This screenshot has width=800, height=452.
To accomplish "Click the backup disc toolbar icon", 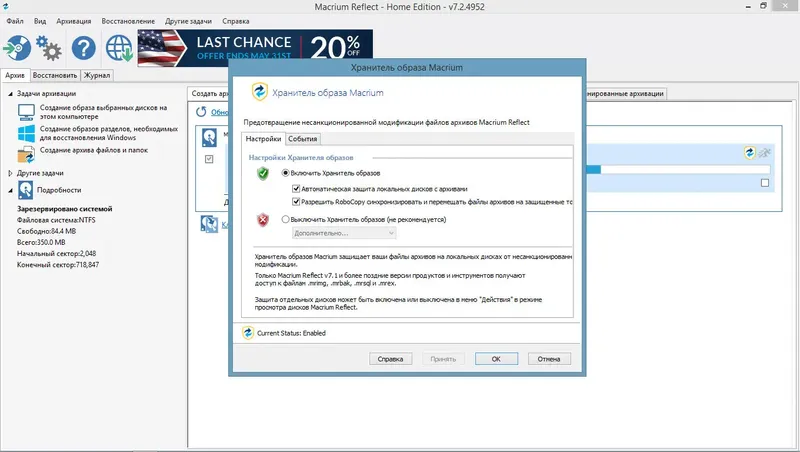I will [17, 48].
